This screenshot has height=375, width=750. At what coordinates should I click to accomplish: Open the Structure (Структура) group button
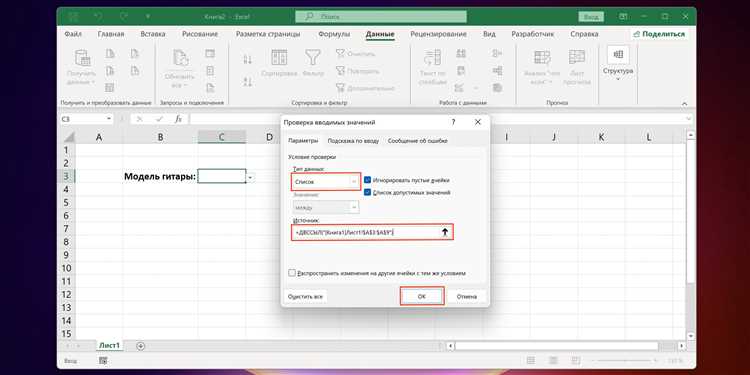618,63
